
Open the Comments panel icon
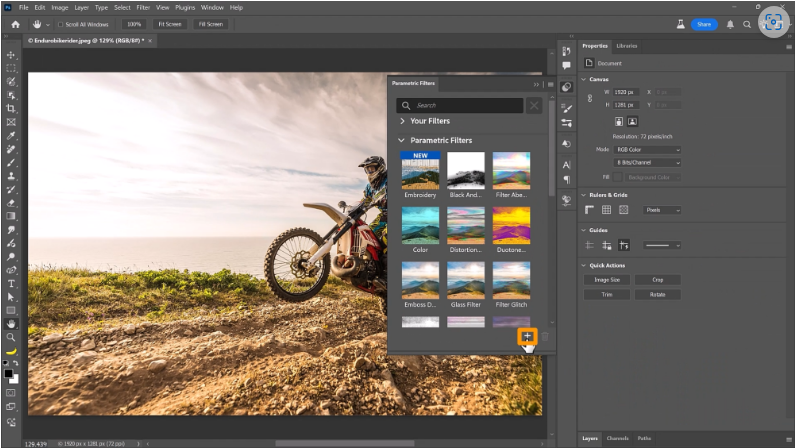pyautogui.click(x=566, y=65)
